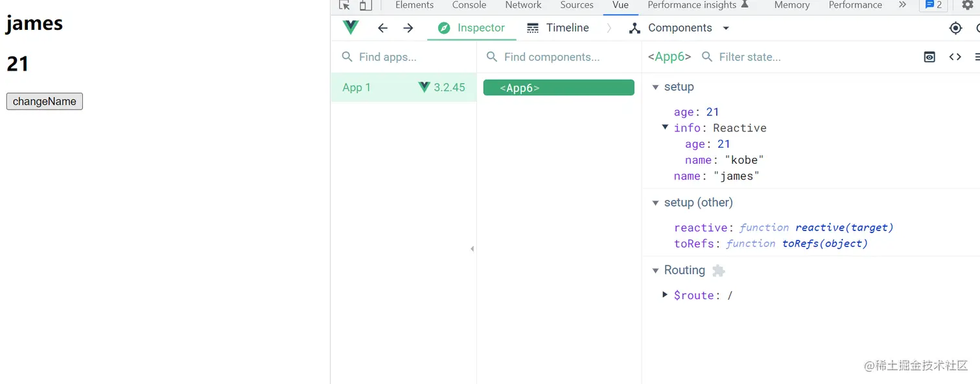Click the changeName button
980x384 pixels.
tap(45, 102)
